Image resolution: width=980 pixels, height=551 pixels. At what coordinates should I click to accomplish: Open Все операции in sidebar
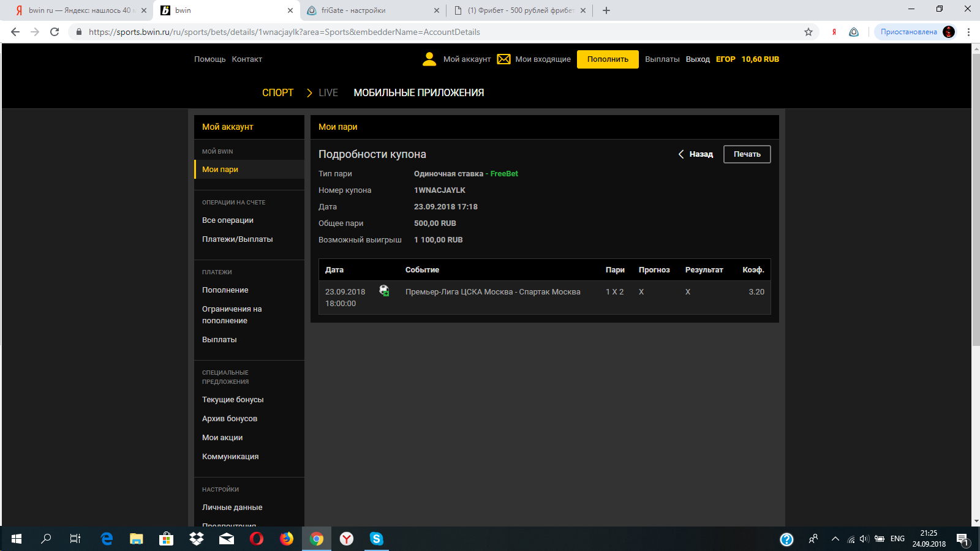click(x=228, y=220)
